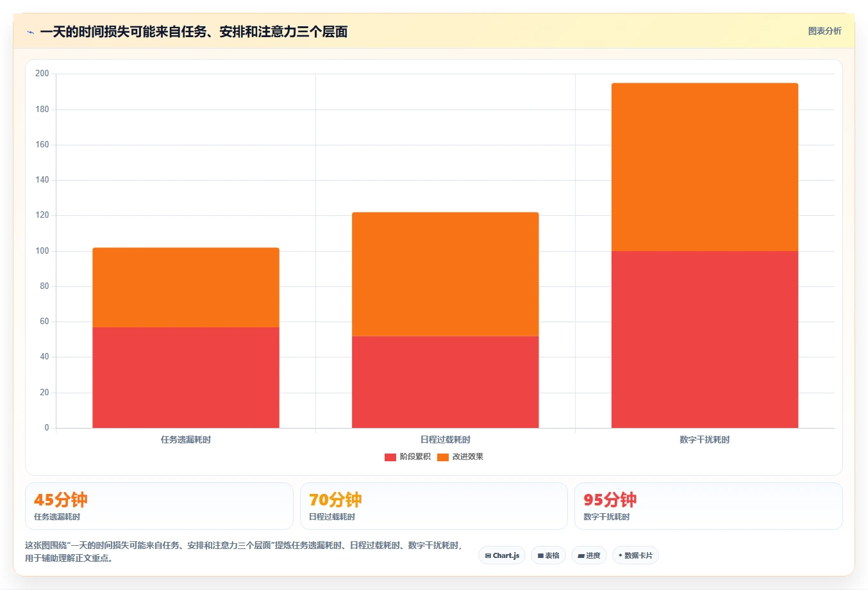This screenshot has height=590, width=868.
Task: Click the 数字干扰耗时 x-axis label
Action: pyautogui.click(x=705, y=439)
